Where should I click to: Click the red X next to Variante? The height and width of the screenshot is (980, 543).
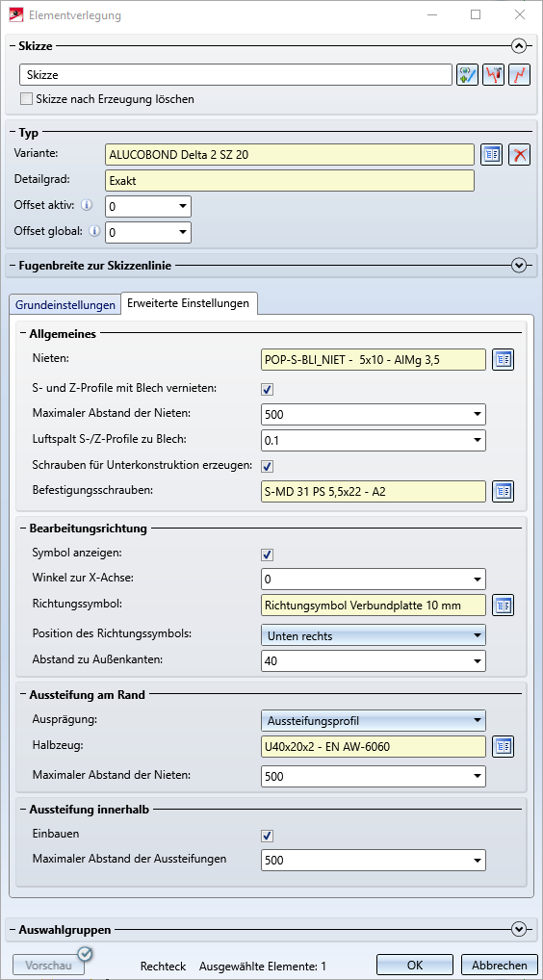(x=520, y=154)
